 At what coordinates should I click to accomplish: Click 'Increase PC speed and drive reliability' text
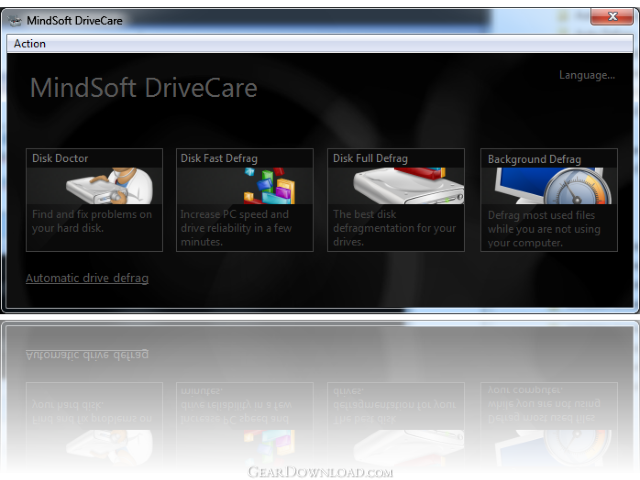(x=236, y=228)
